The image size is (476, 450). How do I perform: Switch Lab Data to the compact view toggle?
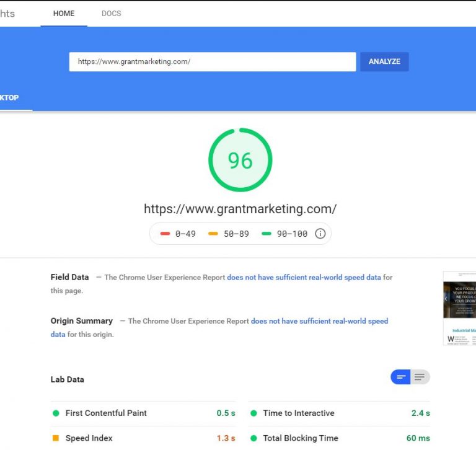(401, 377)
